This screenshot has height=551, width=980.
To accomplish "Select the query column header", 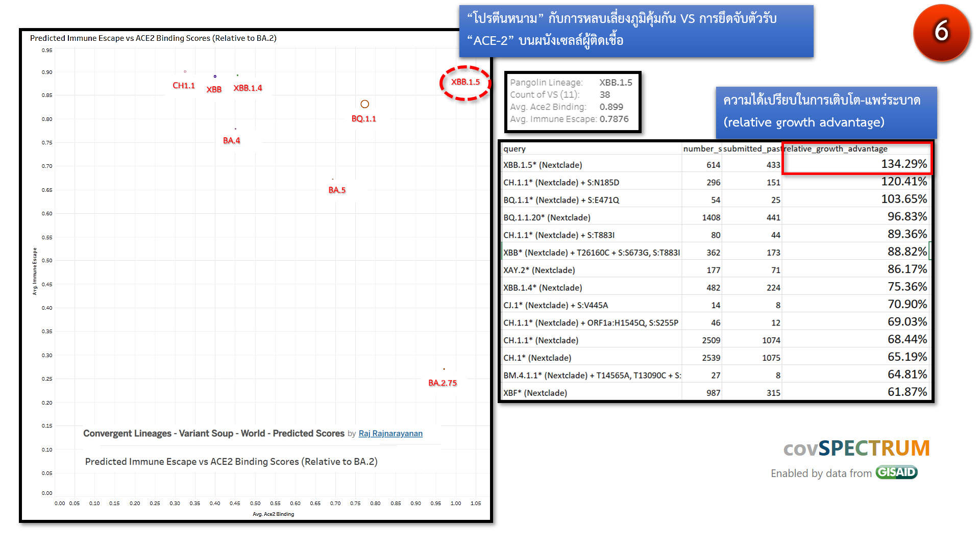I will click(x=514, y=148).
